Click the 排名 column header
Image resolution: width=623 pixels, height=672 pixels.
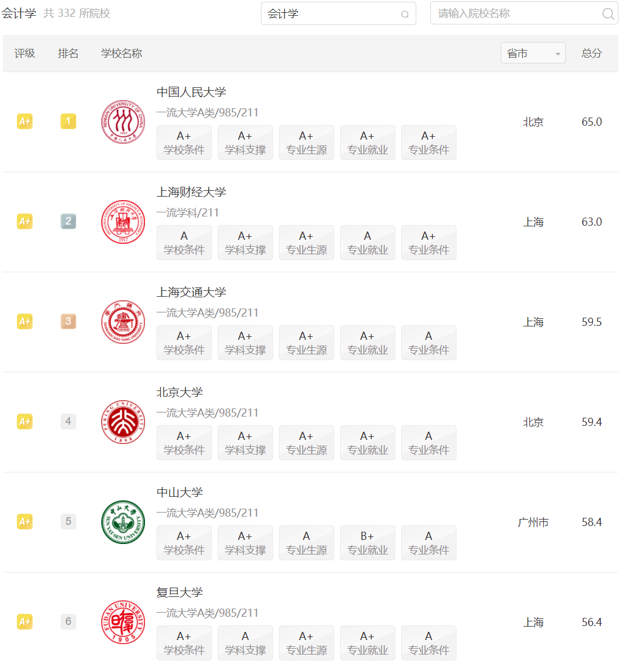coord(68,53)
